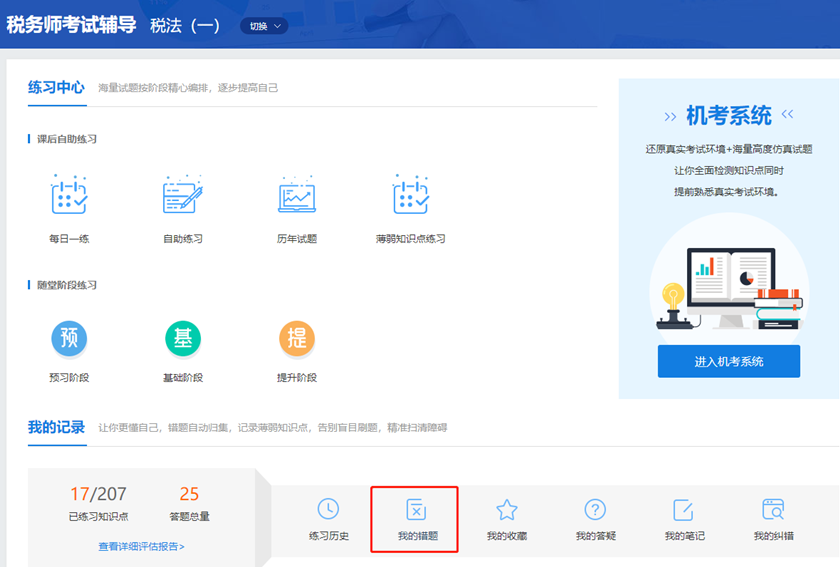Open the 我的答疑 question mark icon
Viewport: 840px width, 567px height.
point(595,509)
